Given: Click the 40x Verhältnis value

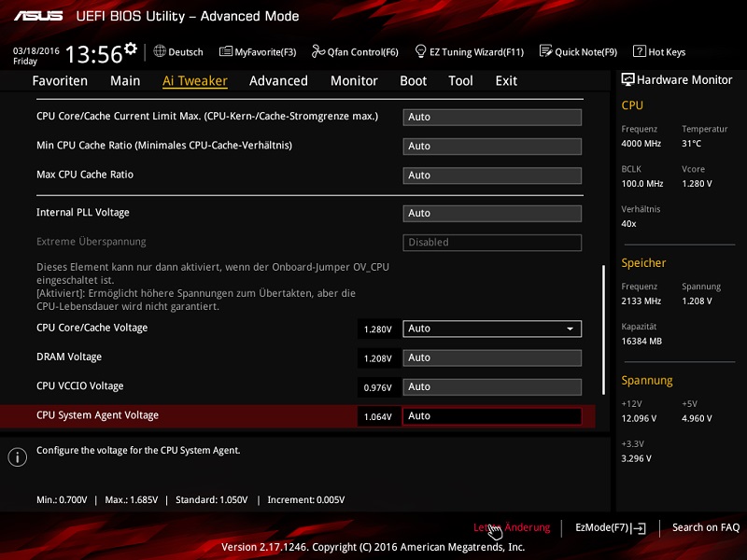Looking at the screenshot, I should point(628,223).
